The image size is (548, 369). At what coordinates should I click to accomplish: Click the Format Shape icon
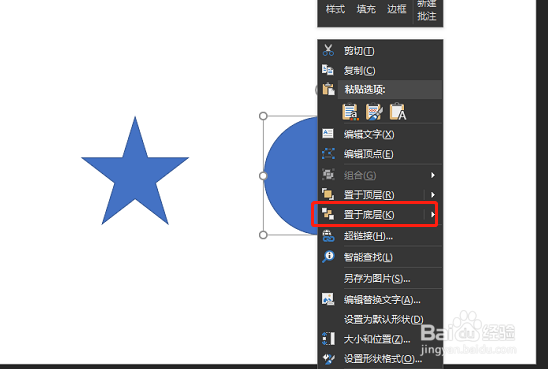click(328, 359)
